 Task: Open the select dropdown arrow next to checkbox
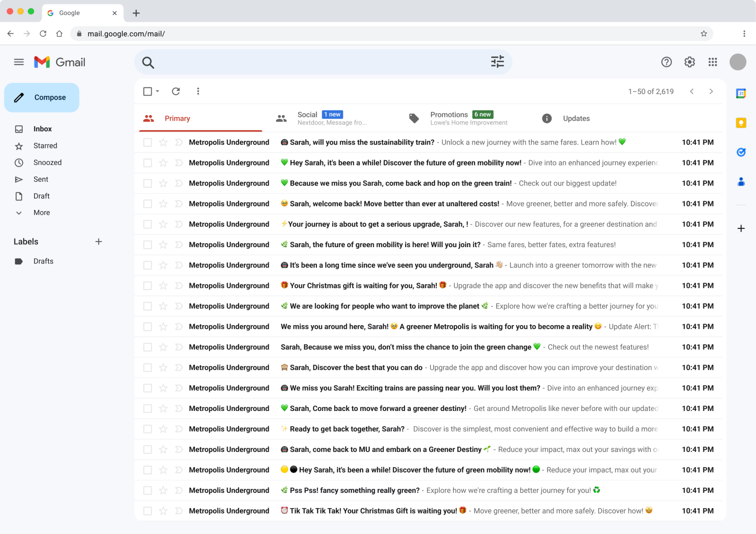[x=157, y=91]
